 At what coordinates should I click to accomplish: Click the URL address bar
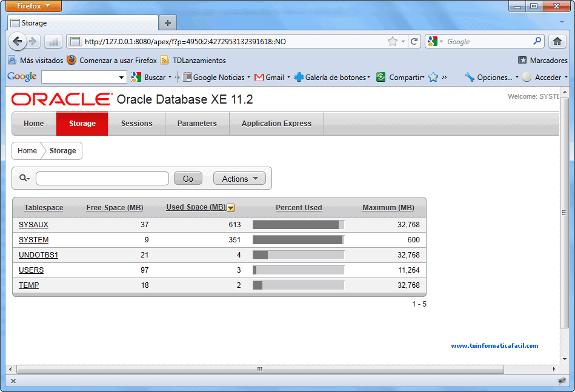[234, 41]
